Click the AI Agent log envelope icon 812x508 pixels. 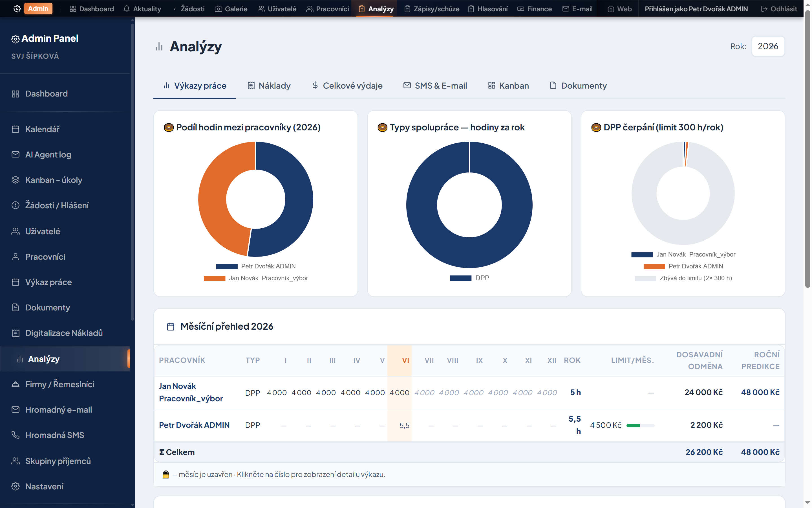pyautogui.click(x=16, y=155)
